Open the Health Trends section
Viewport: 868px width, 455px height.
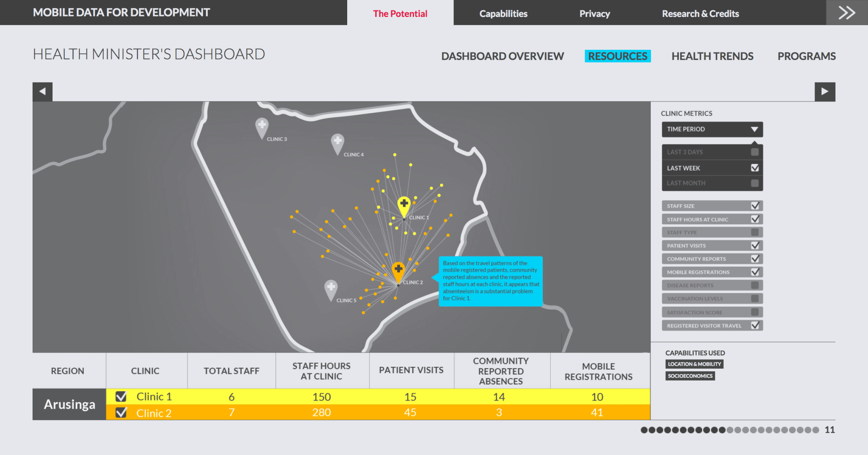712,56
